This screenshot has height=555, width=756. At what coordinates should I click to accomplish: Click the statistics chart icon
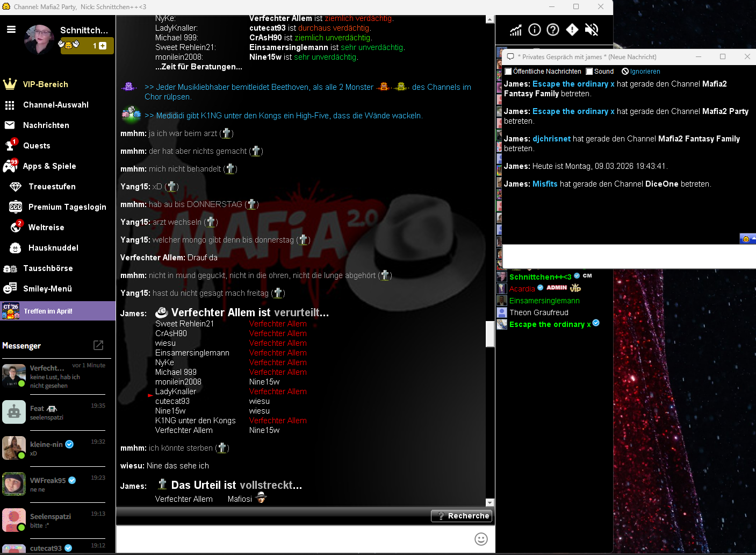[516, 30]
